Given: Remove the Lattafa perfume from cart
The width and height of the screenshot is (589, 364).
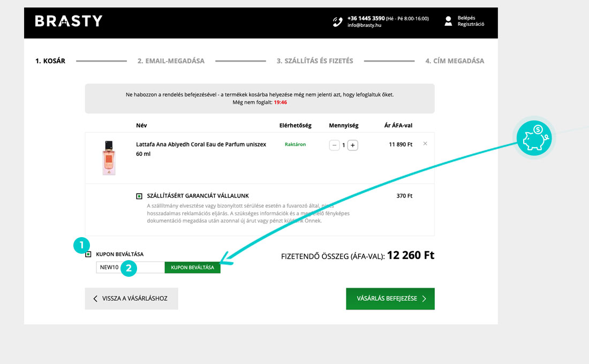Looking at the screenshot, I should pyautogui.click(x=425, y=143).
